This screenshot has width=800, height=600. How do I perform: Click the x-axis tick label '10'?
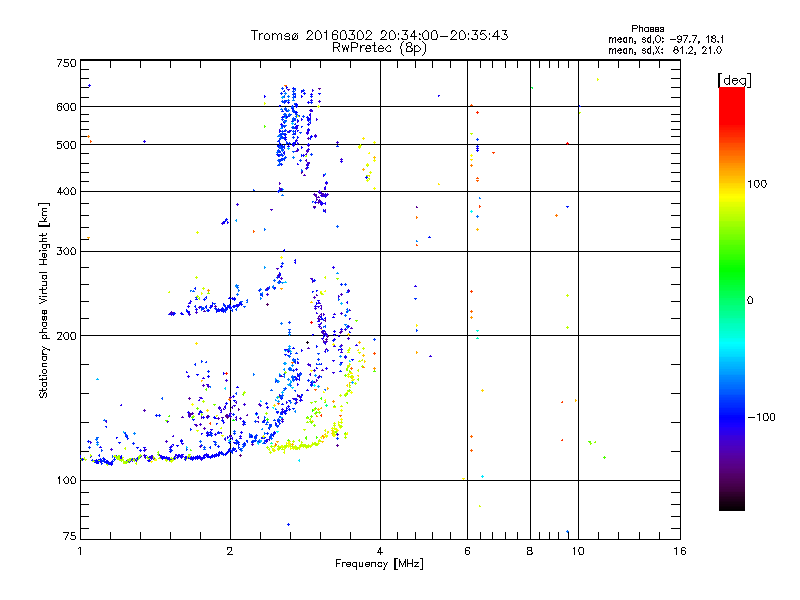(x=578, y=551)
